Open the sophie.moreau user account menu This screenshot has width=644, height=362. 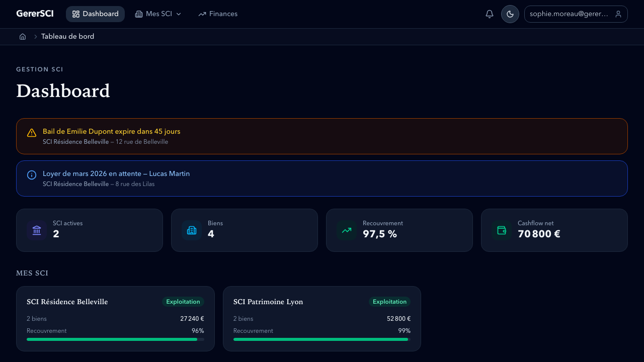[576, 14]
